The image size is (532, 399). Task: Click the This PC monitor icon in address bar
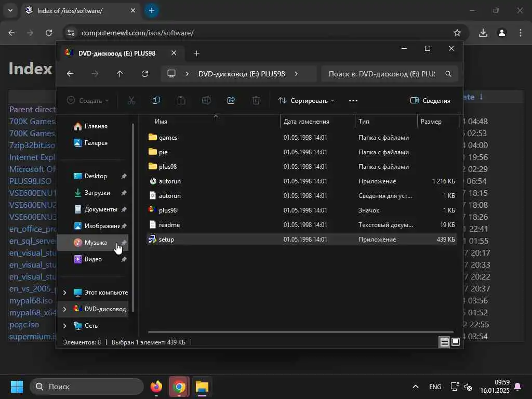[171, 74]
